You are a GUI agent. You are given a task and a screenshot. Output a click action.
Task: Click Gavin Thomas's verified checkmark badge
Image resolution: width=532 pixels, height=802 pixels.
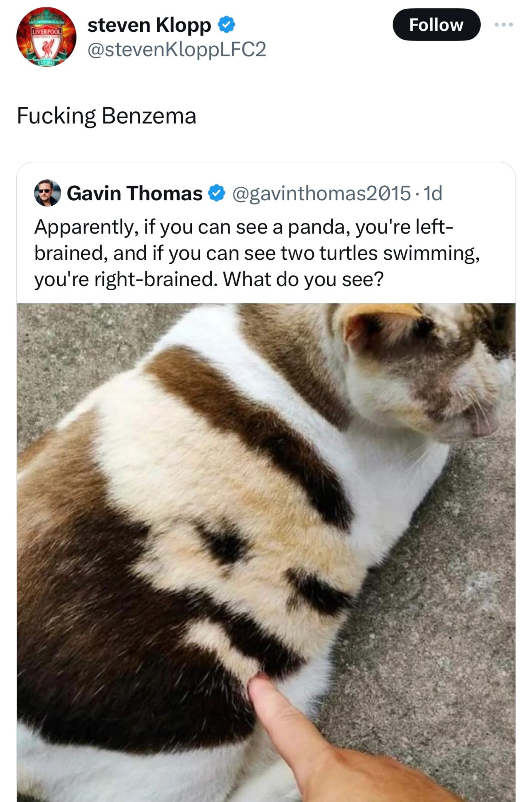tap(216, 193)
